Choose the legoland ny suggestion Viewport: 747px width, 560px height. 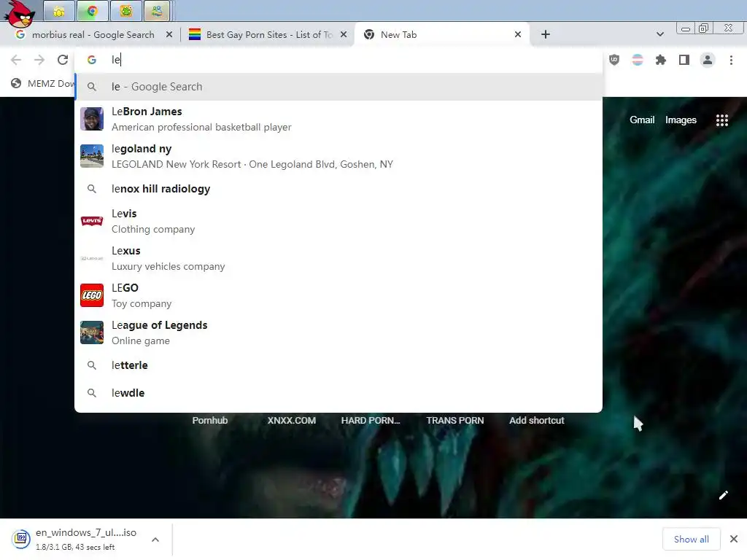338,156
